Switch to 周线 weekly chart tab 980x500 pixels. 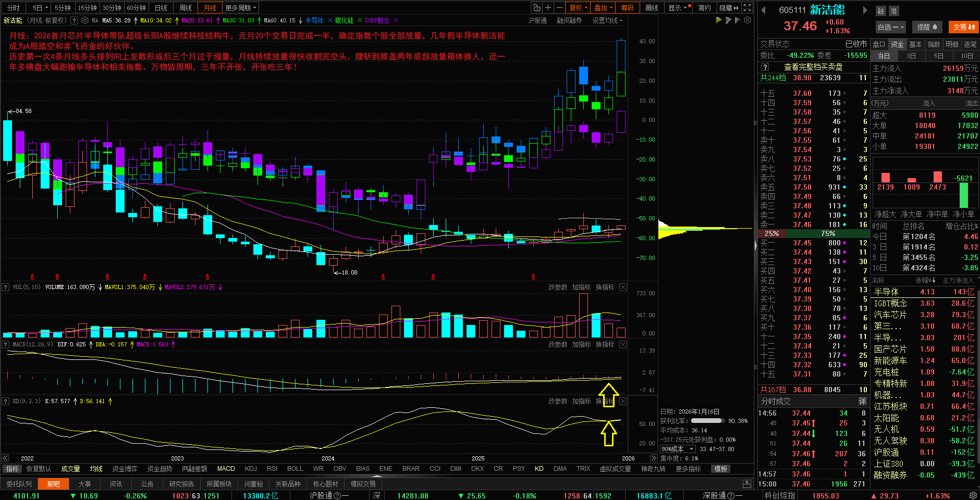186,8
